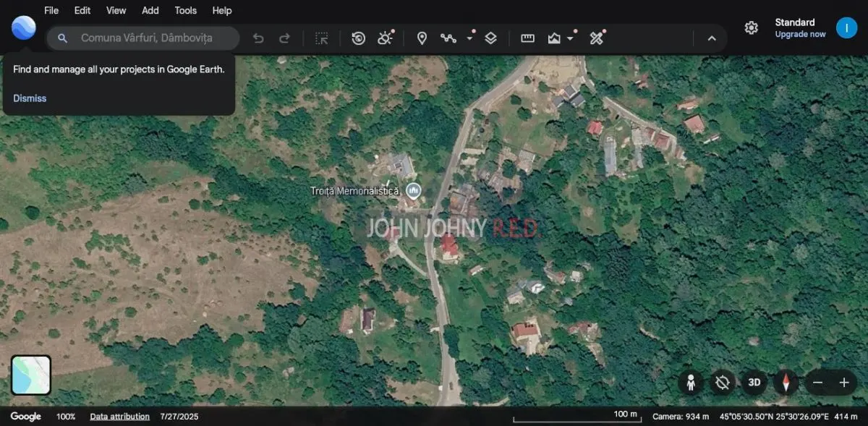
Task: Undo the last action
Action: (x=258, y=38)
